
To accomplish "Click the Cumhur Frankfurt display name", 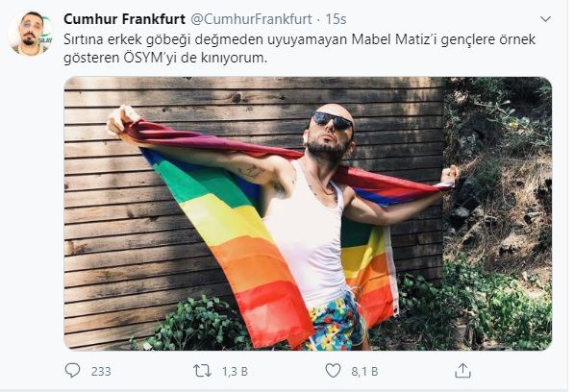I will coord(124,19).
